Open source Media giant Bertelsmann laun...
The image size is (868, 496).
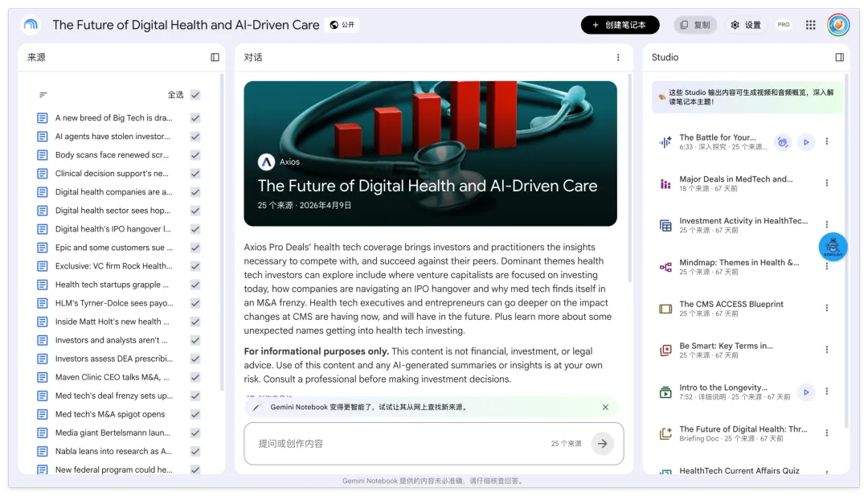click(113, 432)
